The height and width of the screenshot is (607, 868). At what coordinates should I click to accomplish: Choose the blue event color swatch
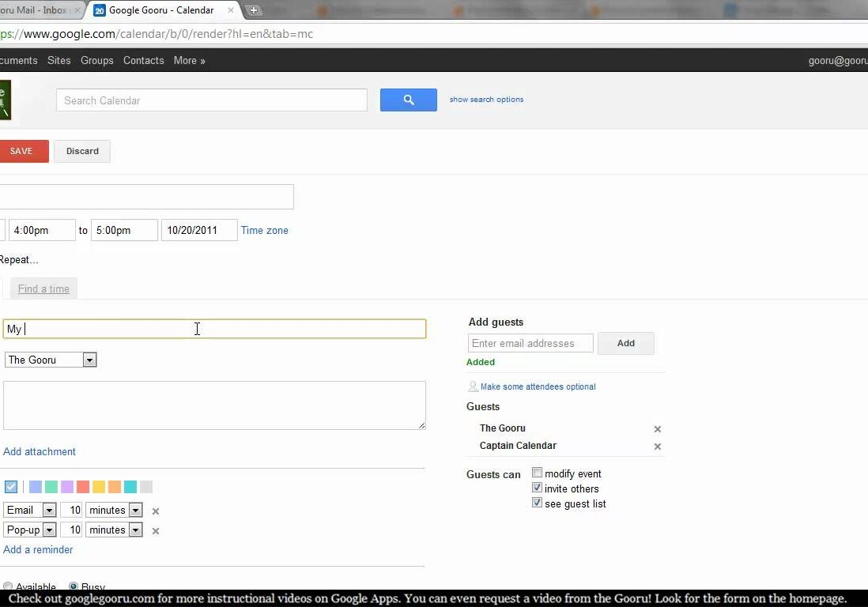point(36,486)
